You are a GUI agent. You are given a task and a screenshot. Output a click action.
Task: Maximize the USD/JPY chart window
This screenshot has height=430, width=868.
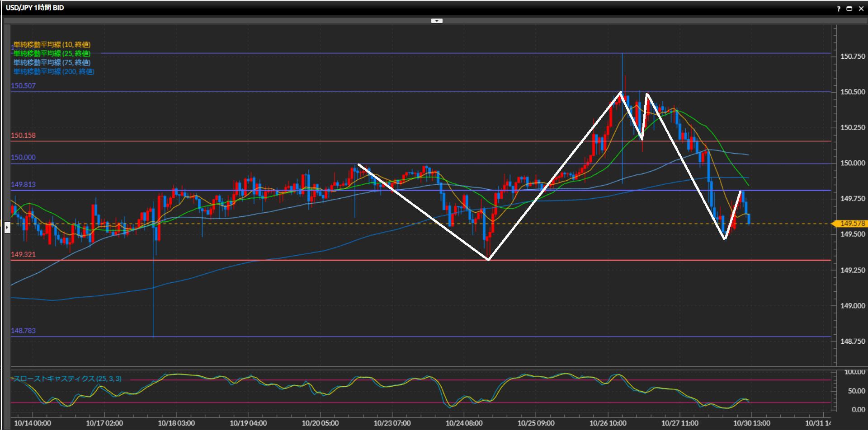pos(849,9)
